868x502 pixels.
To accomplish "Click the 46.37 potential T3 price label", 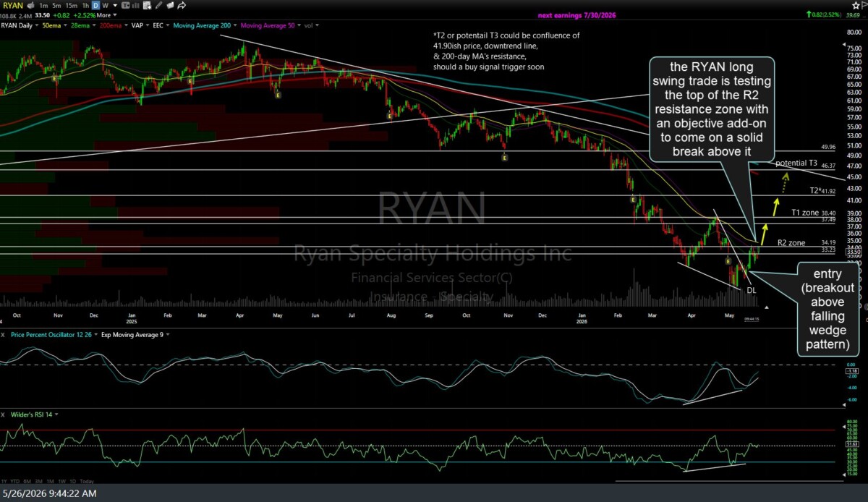I will click(829, 165).
